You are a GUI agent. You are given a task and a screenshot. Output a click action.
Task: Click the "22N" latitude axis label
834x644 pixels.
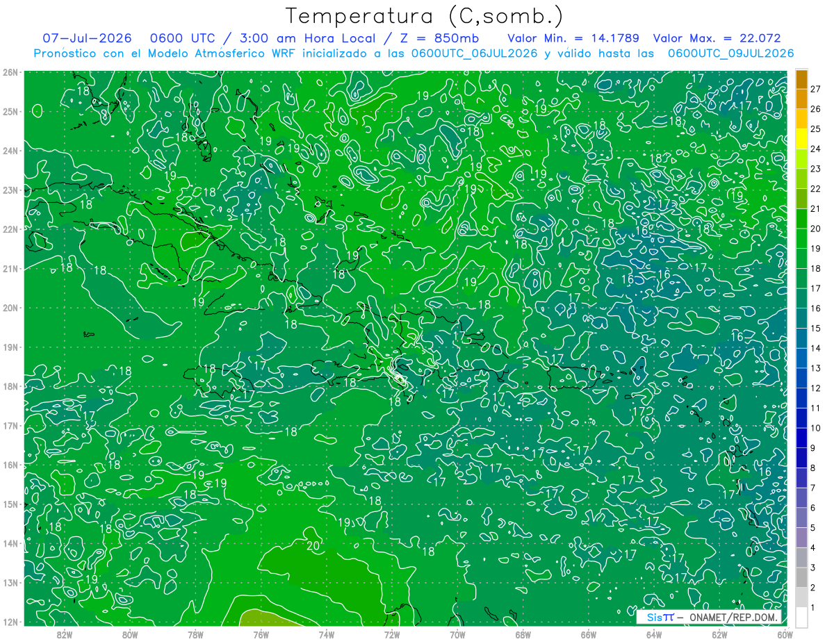coord(10,229)
